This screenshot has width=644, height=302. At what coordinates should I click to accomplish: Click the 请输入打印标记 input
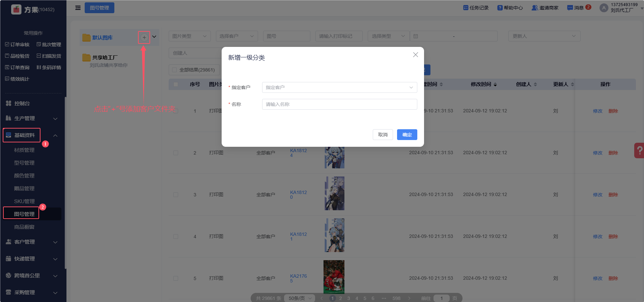339,36
